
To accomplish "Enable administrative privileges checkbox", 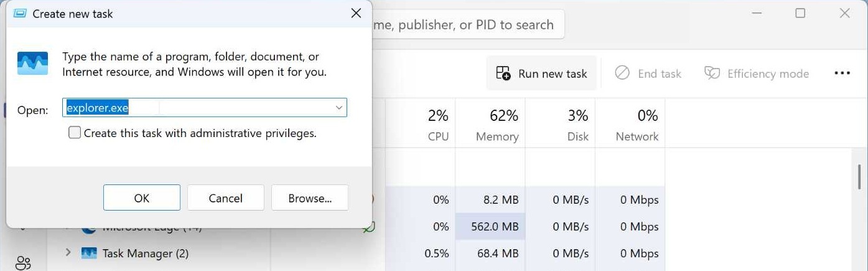I will coord(75,133).
